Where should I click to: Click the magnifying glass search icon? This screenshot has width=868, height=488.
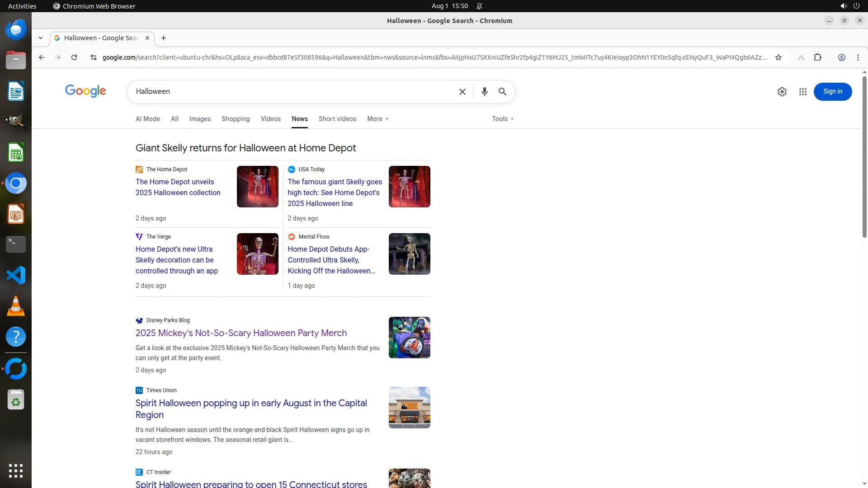[x=502, y=92]
